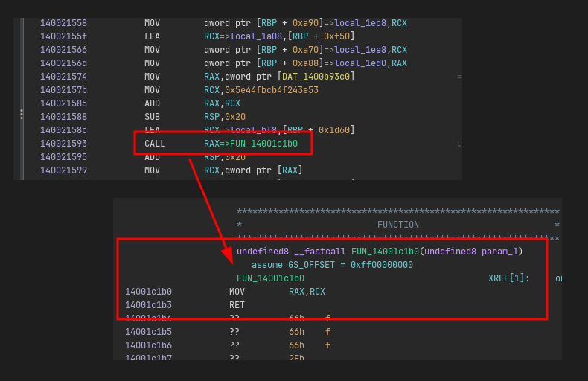Click the margin drag handle dots
This screenshot has height=381, width=588.
pyautogui.click(x=22, y=115)
